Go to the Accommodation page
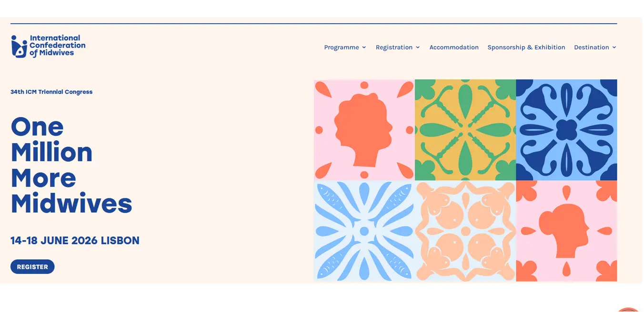The width and height of the screenshot is (644, 332). (x=454, y=48)
